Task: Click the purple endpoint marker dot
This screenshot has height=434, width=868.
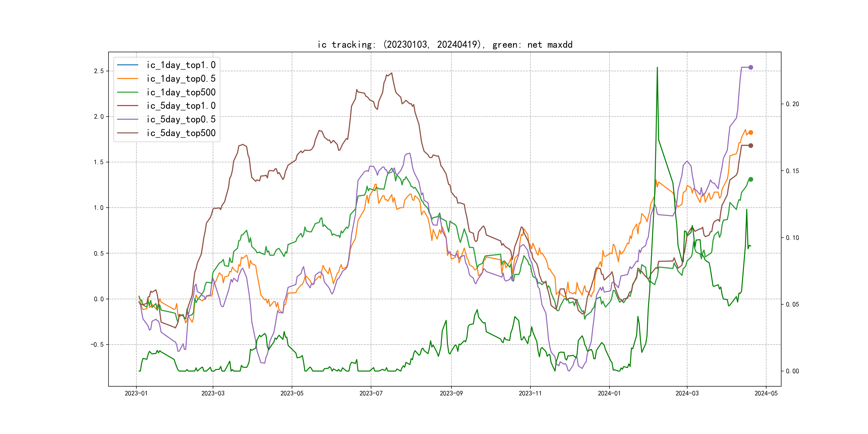Action: [750, 68]
